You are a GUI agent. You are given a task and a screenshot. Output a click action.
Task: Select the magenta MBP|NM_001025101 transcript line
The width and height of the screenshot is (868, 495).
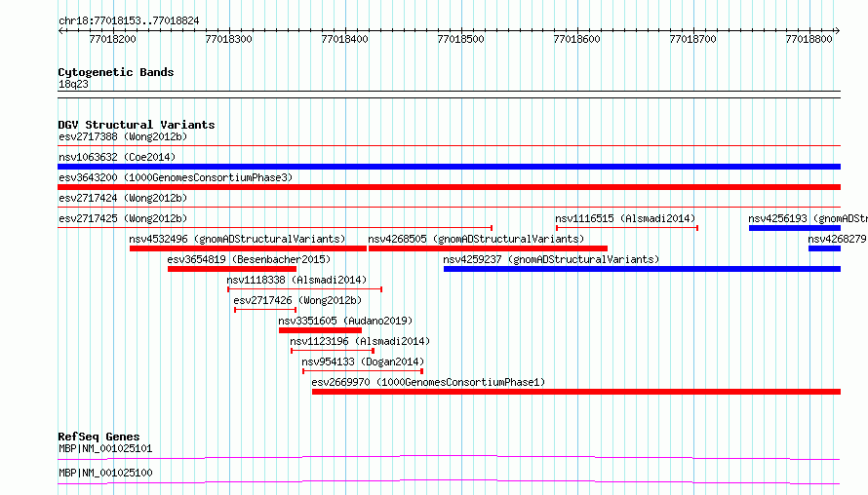click(x=449, y=457)
